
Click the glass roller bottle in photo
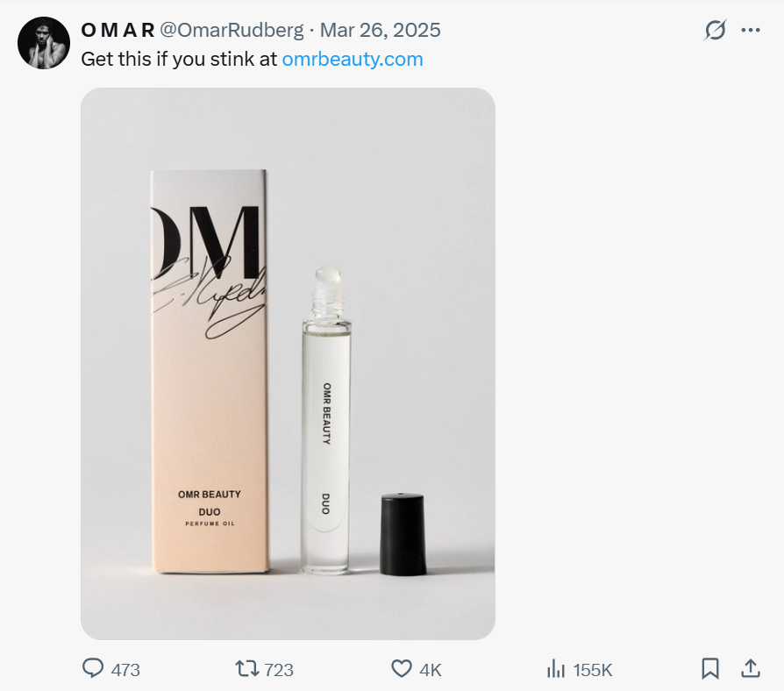point(325,421)
